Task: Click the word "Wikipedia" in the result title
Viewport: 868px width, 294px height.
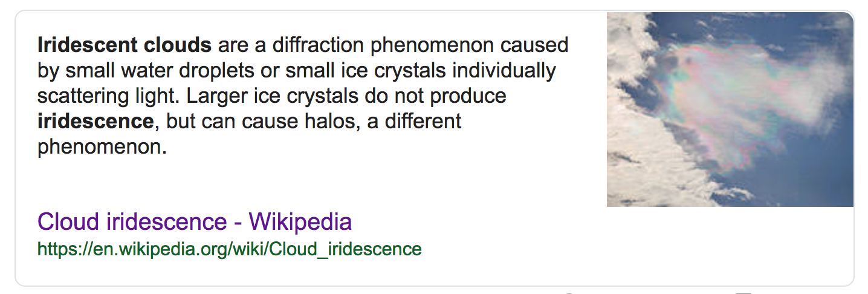Action: pyautogui.click(x=300, y=222)
